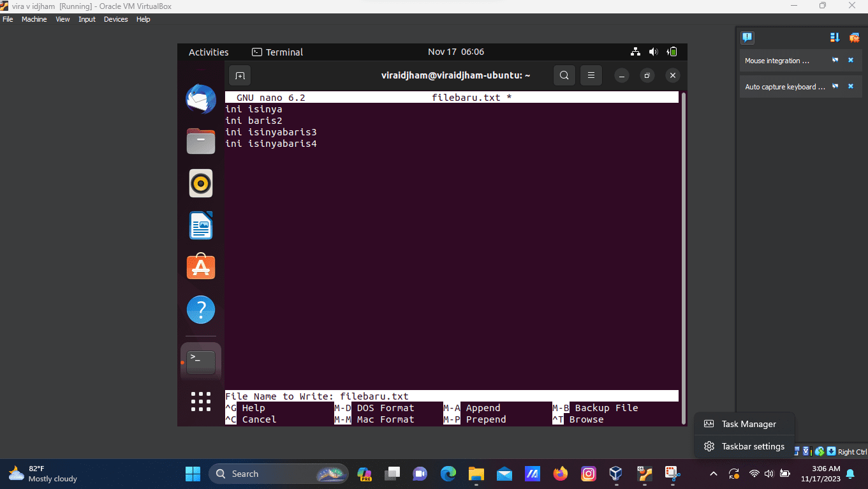Open the 82°F weather widget

[x=43, y=474]
